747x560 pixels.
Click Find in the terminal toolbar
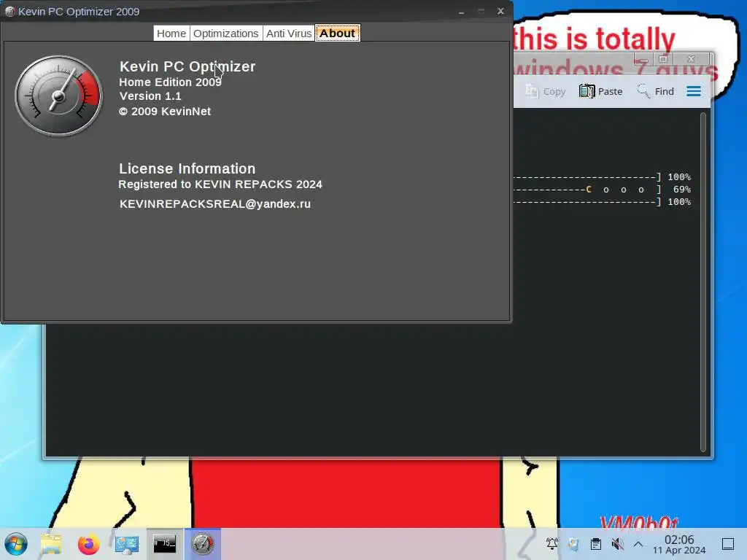[x=656, y=91]
